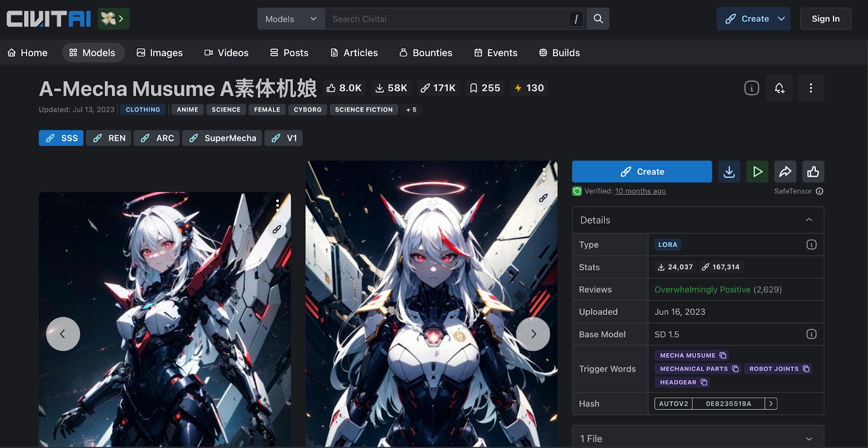
Task: Expand the +5 more tags
Action: click(x=411, y=110)
